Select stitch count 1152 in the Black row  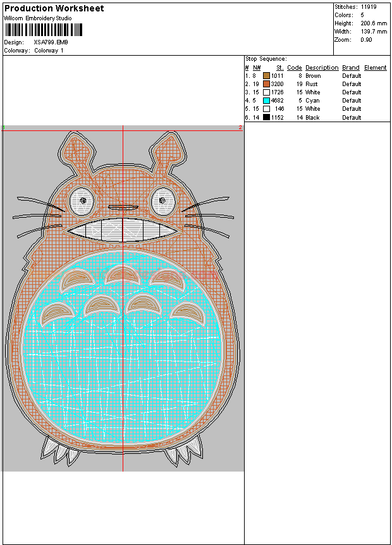pyautogui.click(x=278, y=118)
